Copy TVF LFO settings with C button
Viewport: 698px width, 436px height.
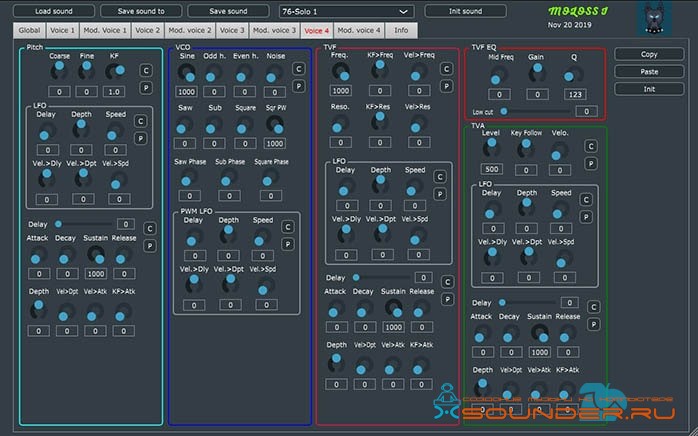(440, 177)
